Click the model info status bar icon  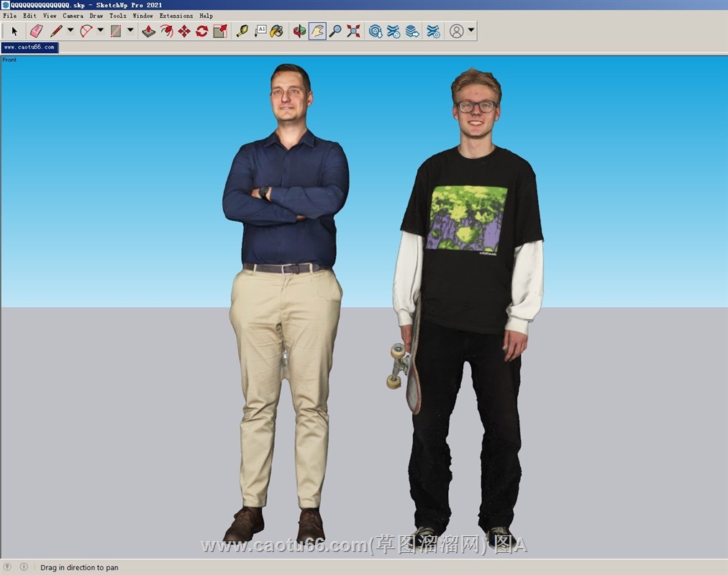24,567
